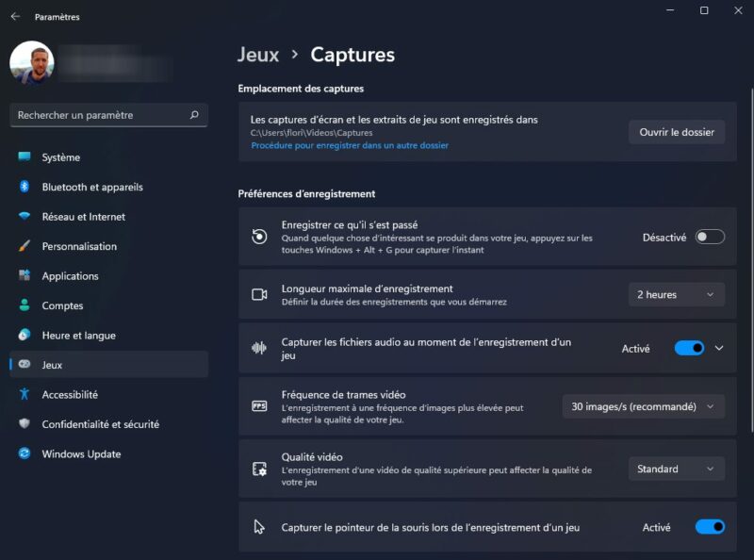Turn off mouse pointer capture toggle
Viewport: 754px width, 560px height.
pos(710,527)
